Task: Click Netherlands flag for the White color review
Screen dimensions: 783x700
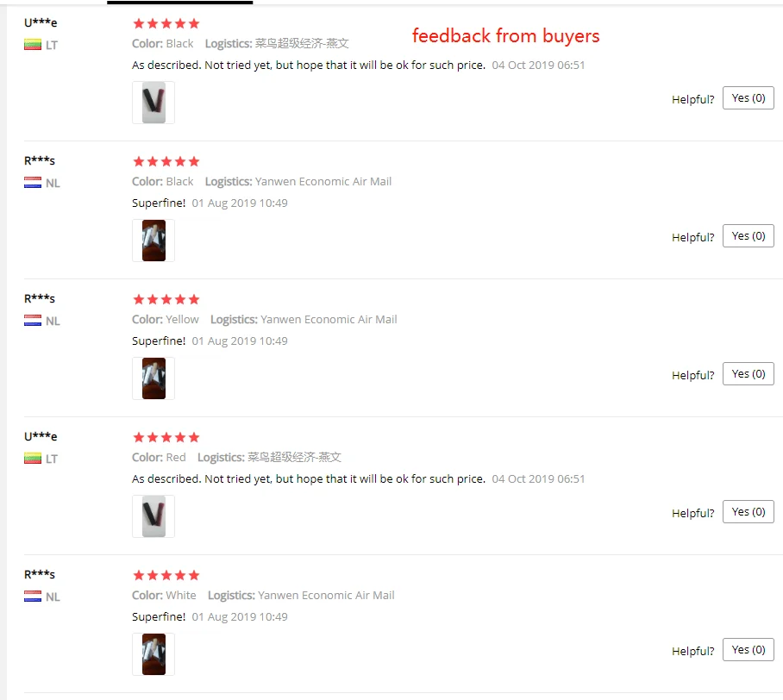Action: 33,597
